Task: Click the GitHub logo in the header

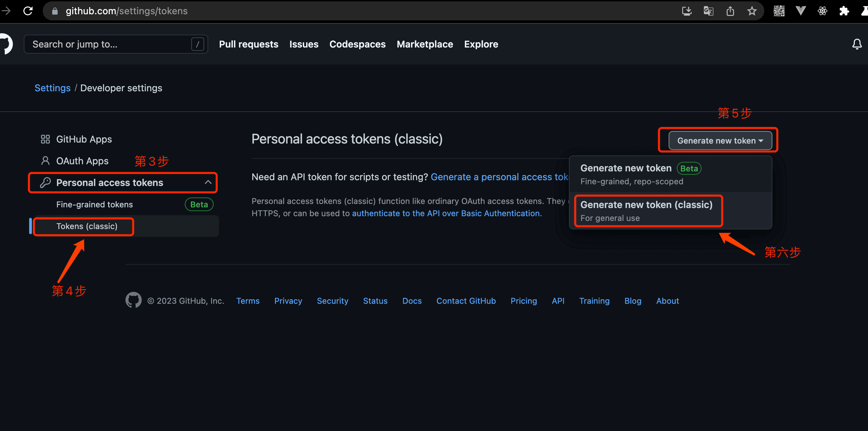Action: tap(6, 44)
